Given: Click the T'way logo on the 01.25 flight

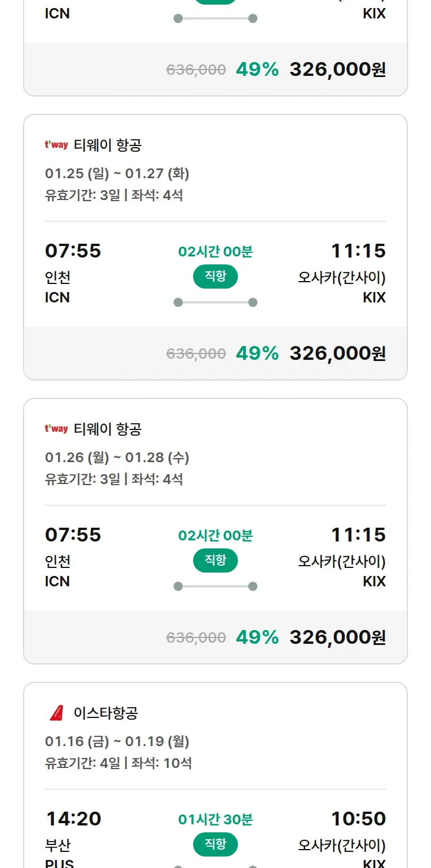Looking at the screenshot, I should 56,145.
